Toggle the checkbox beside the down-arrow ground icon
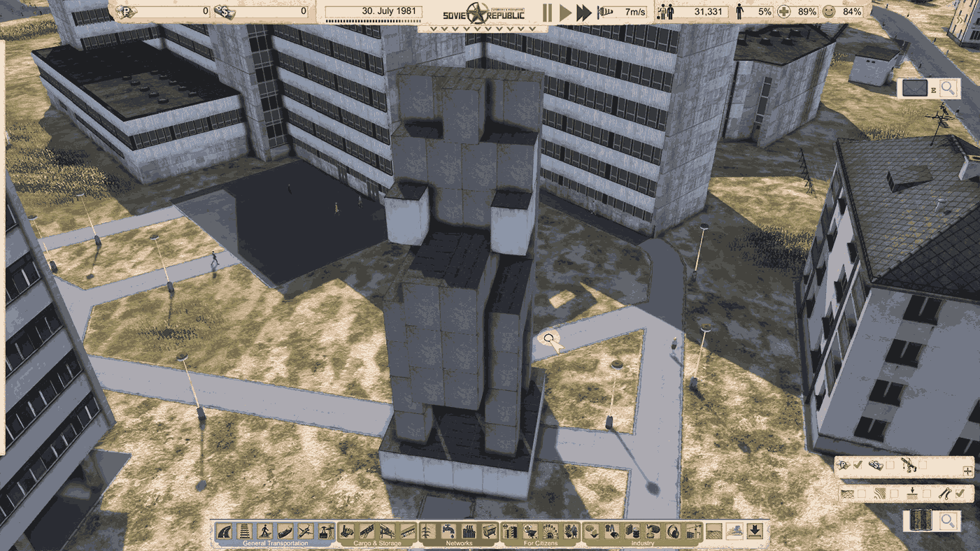The width and height of the screenshot is (980, 551). pos(927,494)
